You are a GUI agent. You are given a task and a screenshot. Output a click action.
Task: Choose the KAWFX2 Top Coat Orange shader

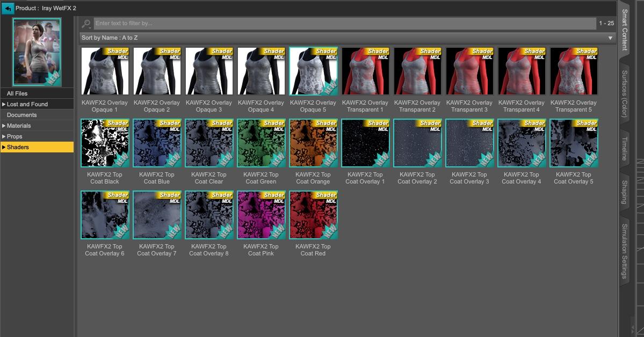point(313,143)
